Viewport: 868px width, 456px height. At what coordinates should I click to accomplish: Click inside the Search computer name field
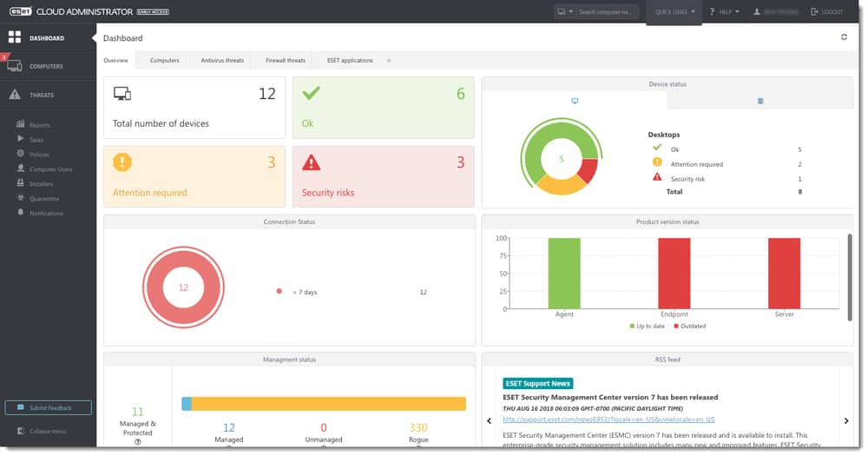[608, 11]
